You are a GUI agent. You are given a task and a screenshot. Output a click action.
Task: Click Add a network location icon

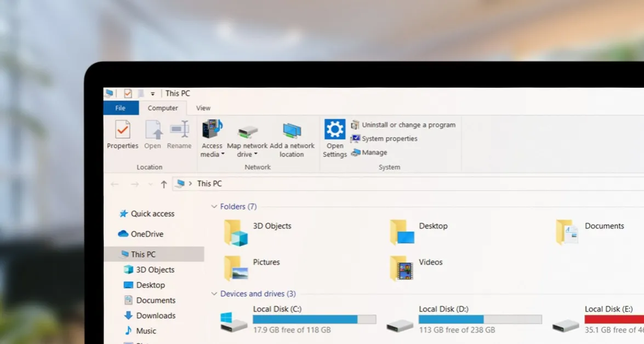click(292, 130)
